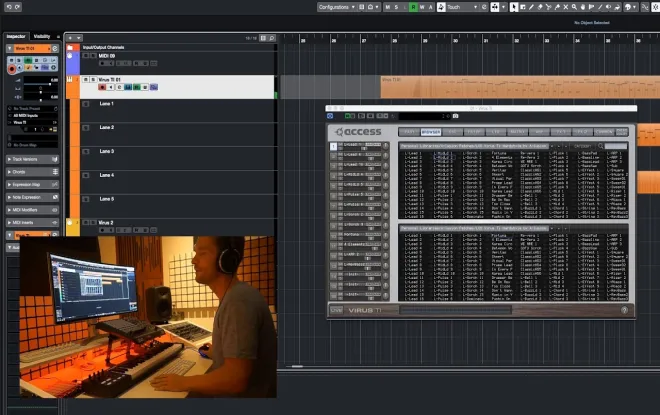Select the Split scissors tool
660x415 pixels.
coord(548,7)
